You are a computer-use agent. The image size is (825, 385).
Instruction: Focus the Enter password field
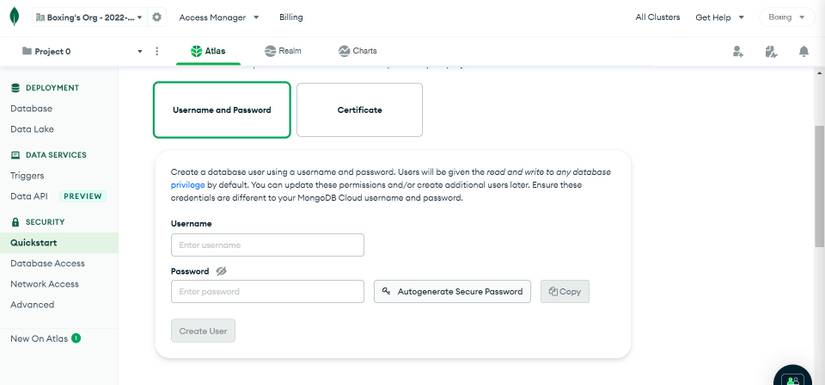click(267, 291)
